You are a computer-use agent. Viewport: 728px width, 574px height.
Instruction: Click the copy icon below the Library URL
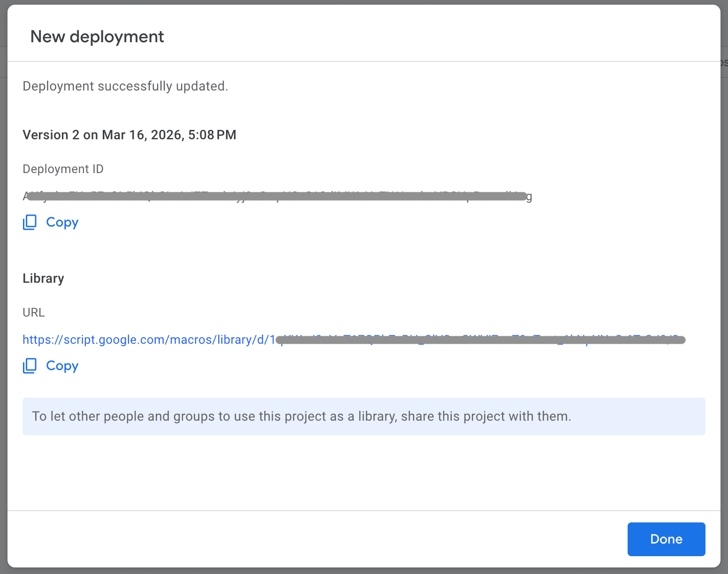pos(30,366)
